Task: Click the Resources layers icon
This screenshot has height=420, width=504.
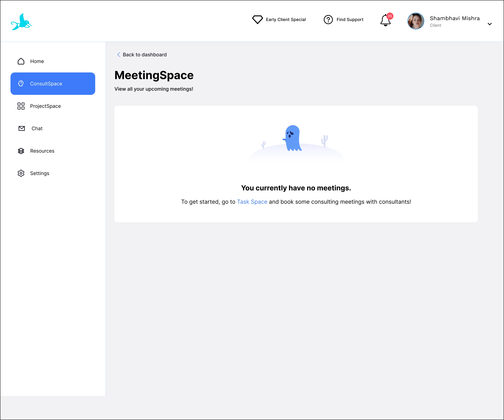Action: click(21, 151)
